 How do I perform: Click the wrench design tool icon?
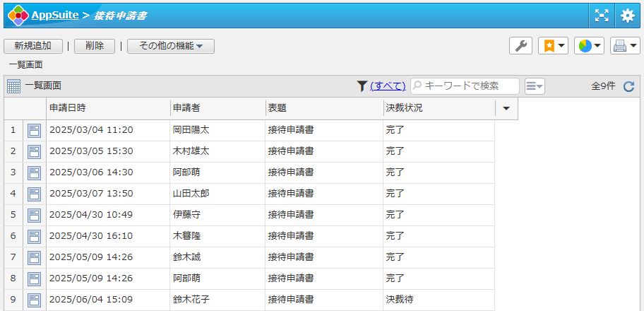pyautogui.click(x=520, y=46)
